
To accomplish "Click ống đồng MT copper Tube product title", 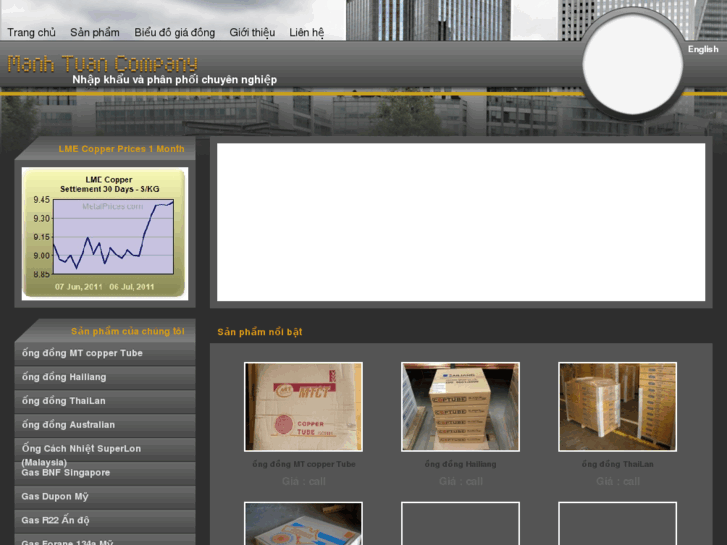I will [x=304, y=464].
